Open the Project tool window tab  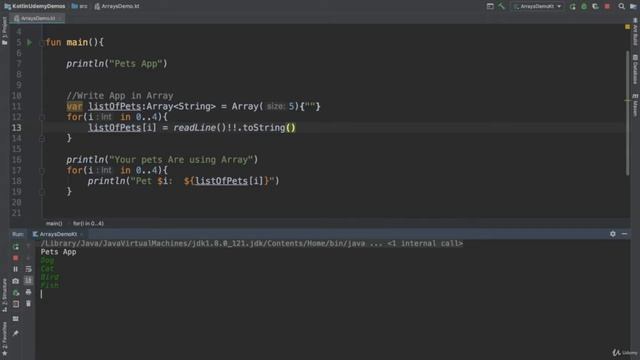[4, 31]
